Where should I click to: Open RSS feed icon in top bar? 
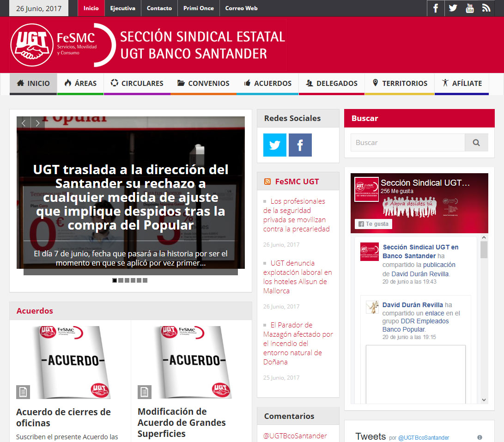(486, 8)
